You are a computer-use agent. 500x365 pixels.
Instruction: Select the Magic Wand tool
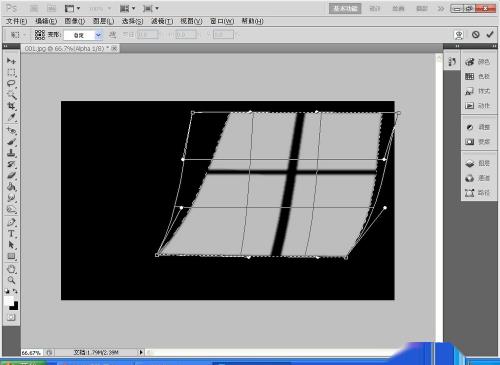11,95
